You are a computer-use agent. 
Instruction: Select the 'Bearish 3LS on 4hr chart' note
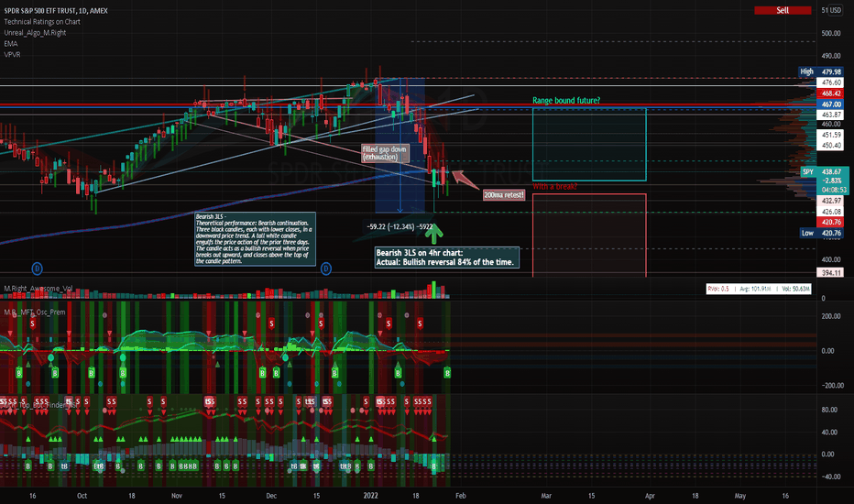point(446,257)
